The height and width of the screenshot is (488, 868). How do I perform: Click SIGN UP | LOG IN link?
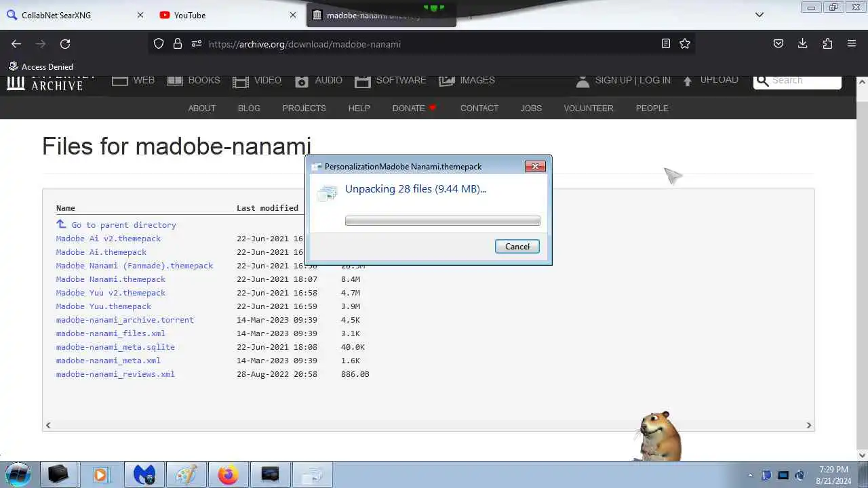(633, 80)
